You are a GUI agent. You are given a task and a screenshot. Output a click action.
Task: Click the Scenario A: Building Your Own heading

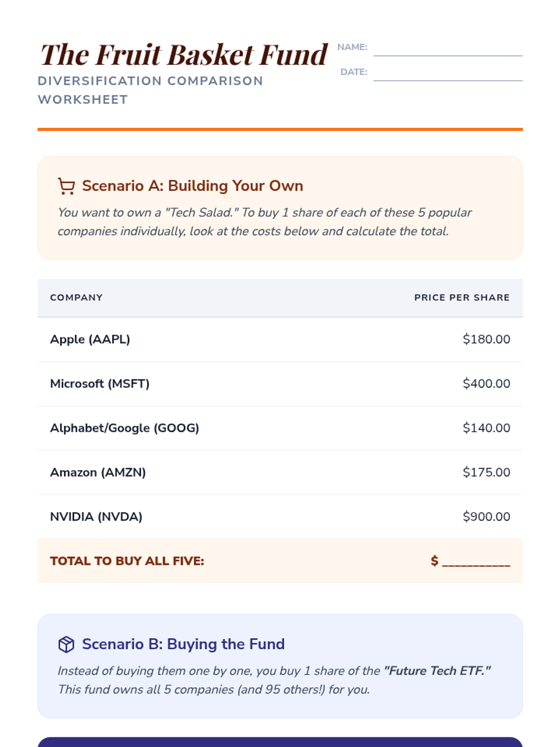(x=192, y=186)
